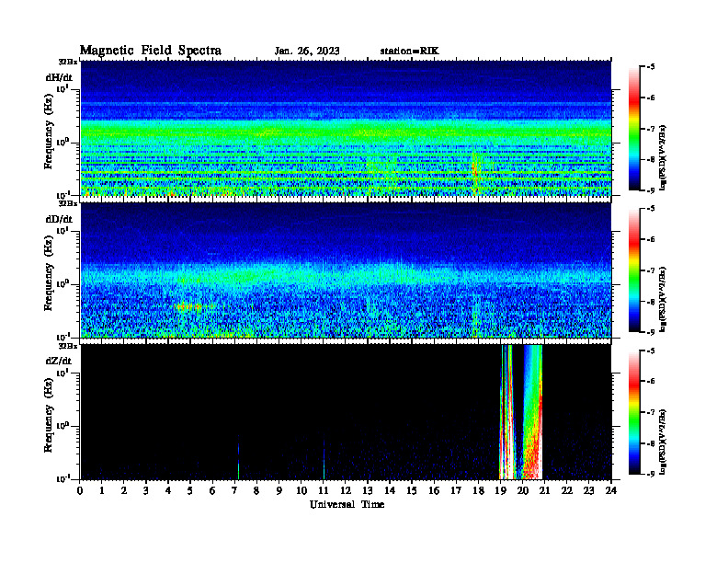Click the 7 UT spike in dZ/dt plot

pos(238,457)
